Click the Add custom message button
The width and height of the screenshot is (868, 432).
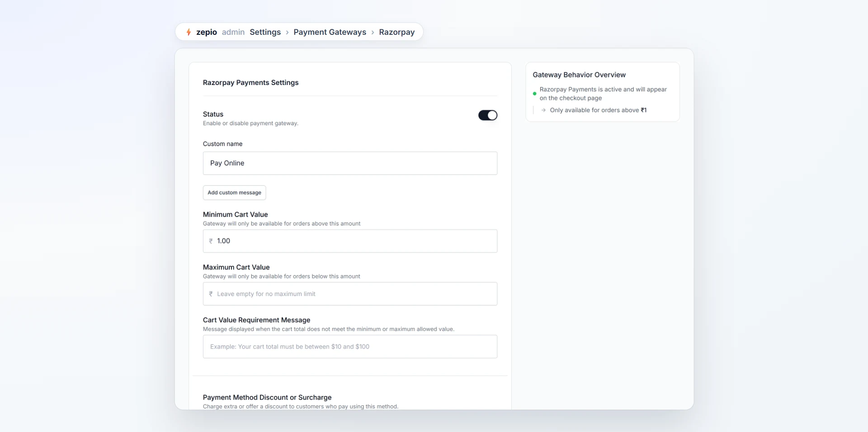tap(234, 193)
